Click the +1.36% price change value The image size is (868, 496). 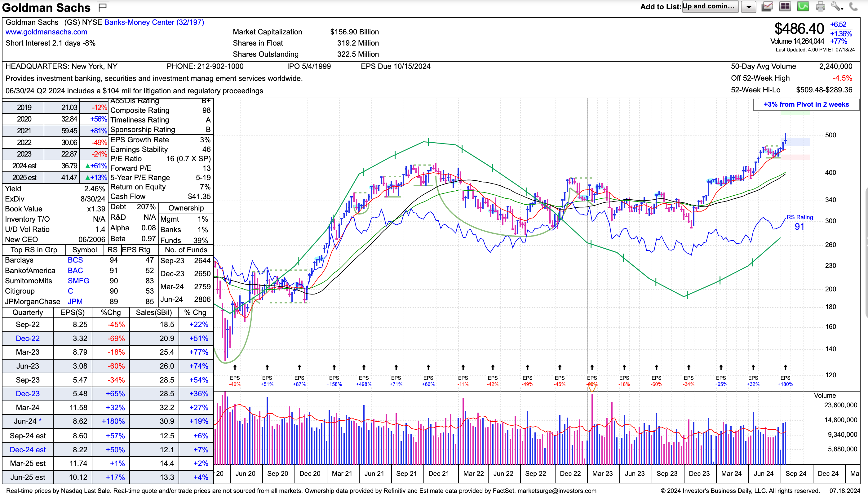[x=841, y=33]
